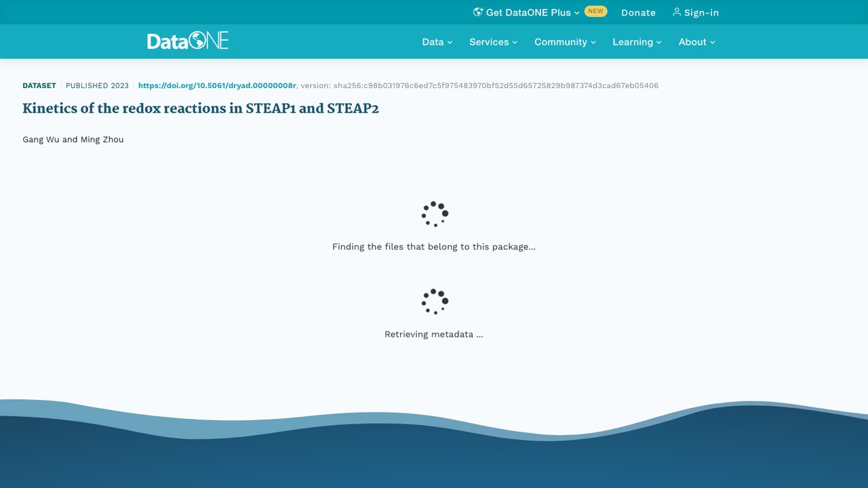Open the Services menu
This screenshot has height=488, width=868.
coord(493,42)
